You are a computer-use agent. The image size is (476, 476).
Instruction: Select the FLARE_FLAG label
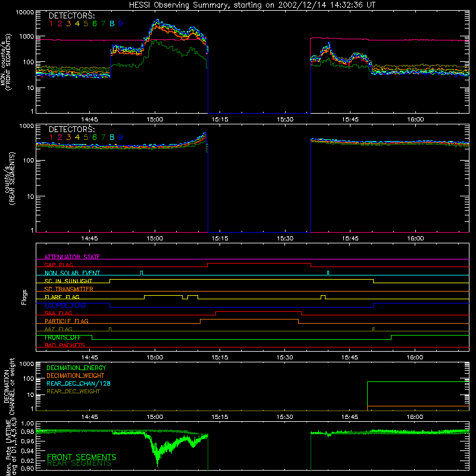(62, 297)
